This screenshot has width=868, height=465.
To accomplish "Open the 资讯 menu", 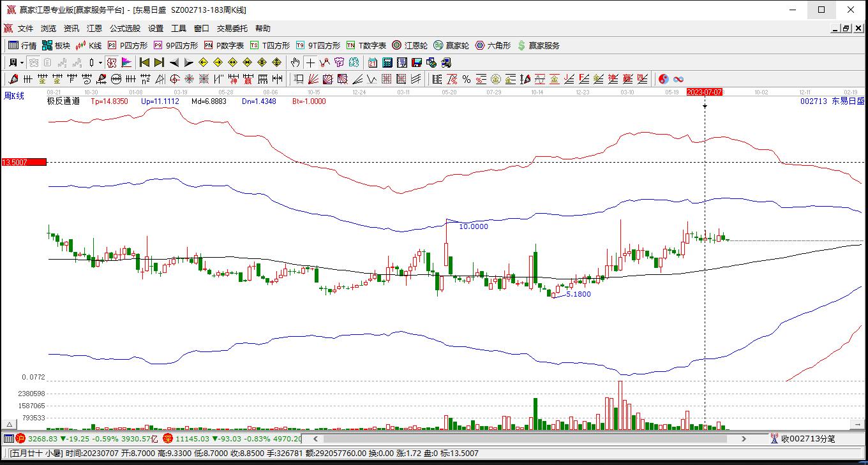I will (71, 29).
